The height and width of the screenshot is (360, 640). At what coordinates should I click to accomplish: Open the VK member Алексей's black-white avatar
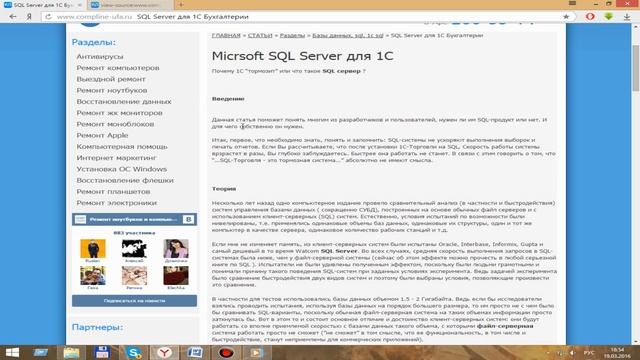pyautogui.click(x=134, y=249)
